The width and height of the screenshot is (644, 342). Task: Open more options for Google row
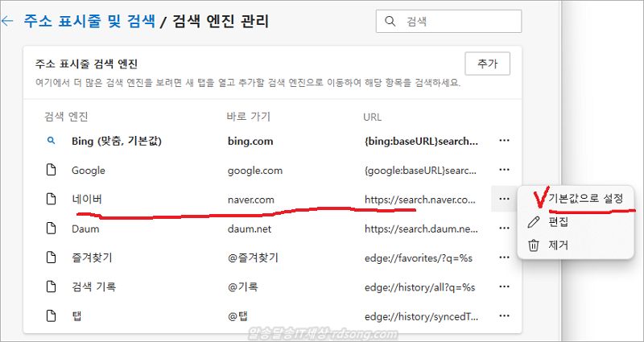(505, 170)
